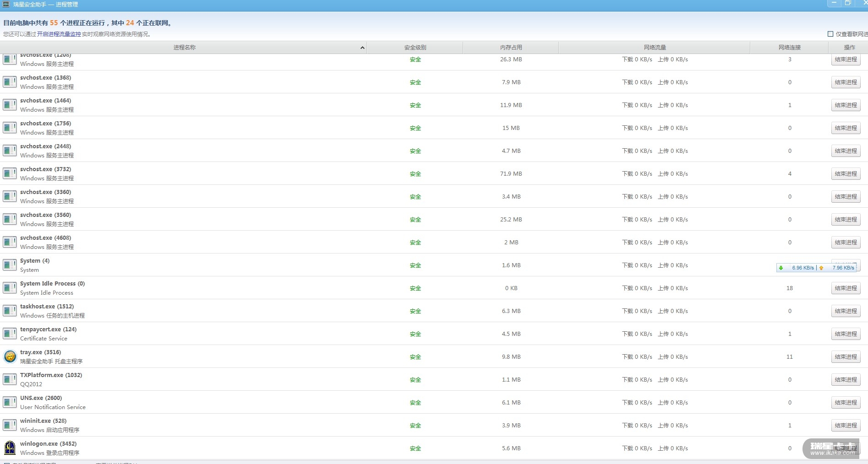Click the floating network speed widget

point(816,268)
